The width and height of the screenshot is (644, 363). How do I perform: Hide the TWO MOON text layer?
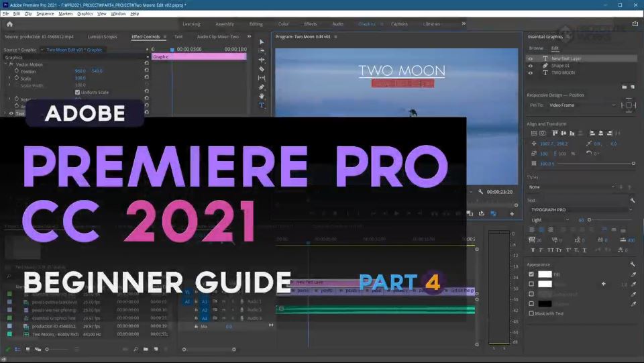[530, 72]
